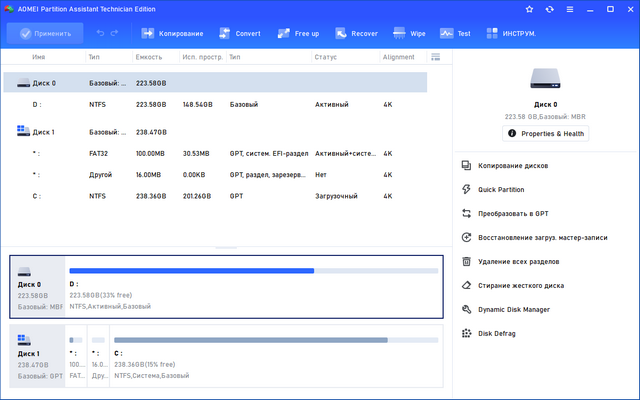Image resolution: width=640 pixels, height=400 pixels.
Task: Click the star favorite icon in title bar
Action: pos(527,9)
